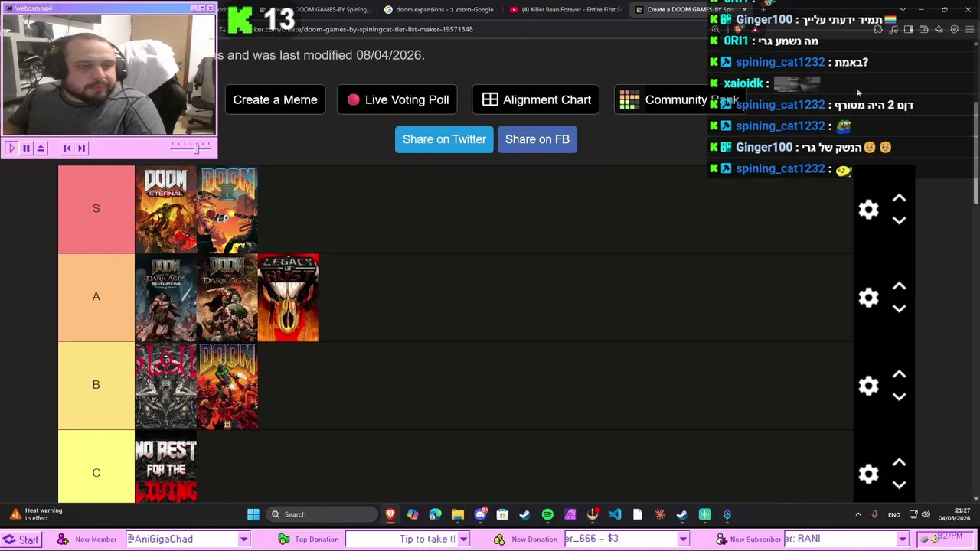Move the A tier row down
Screen dimensions: 980x551
tap(900, 308)
